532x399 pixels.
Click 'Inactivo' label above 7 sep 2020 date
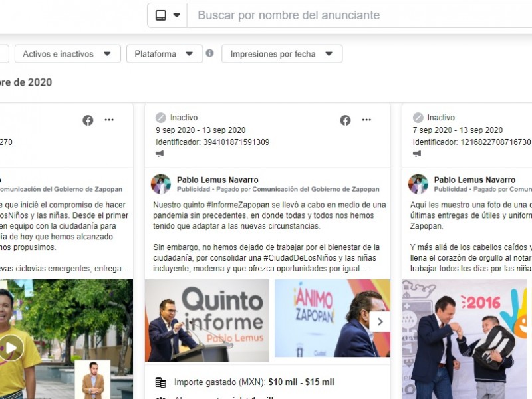pos(441,118)
